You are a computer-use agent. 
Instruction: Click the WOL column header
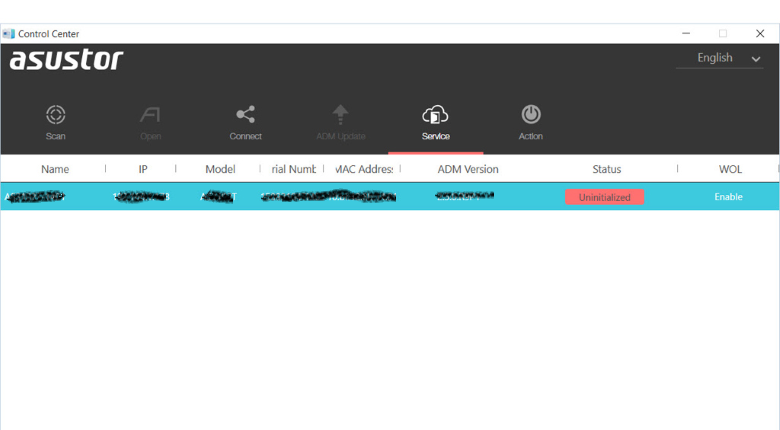(730, 169)
